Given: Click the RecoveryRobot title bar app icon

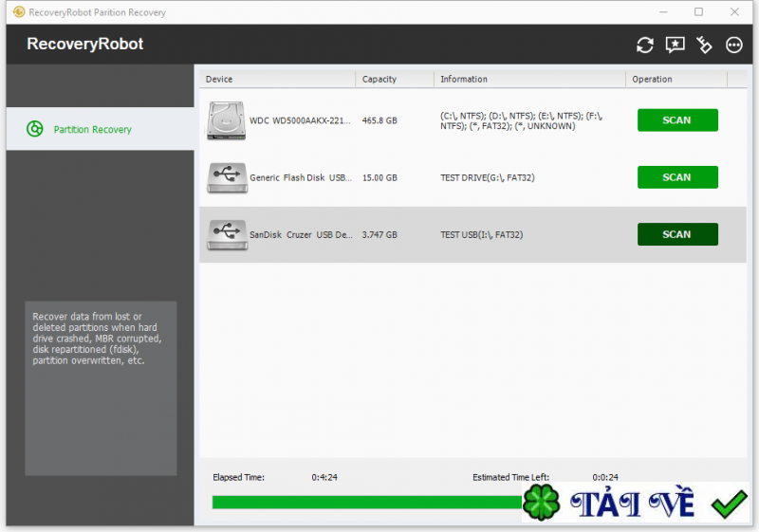Looking at the screenshot, I should tap(19, 11).
